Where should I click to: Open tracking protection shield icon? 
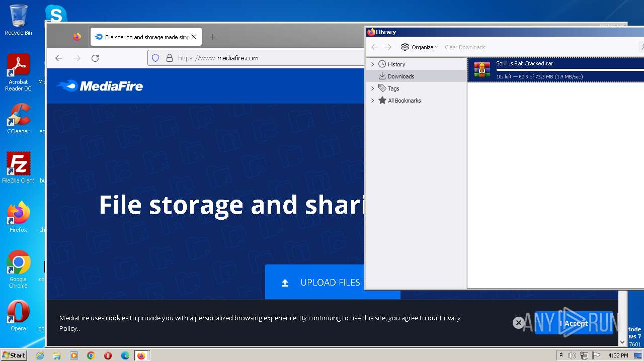[x=155, y=58]
